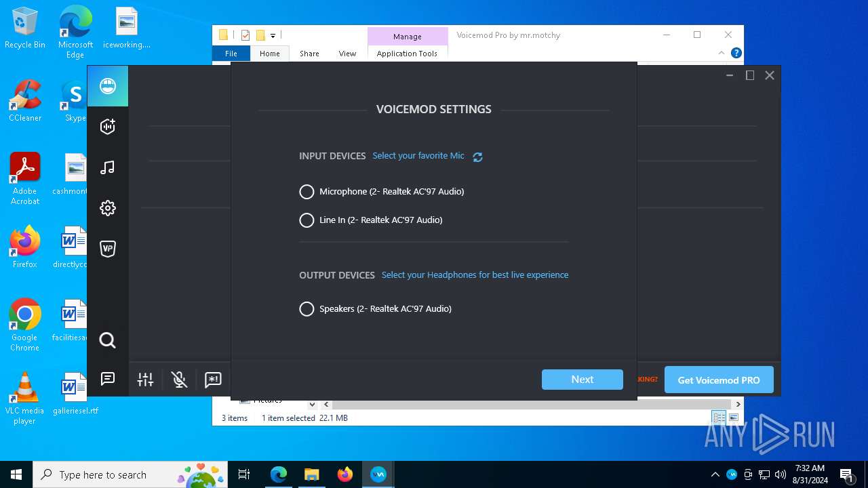Open VLC media player desktop shortcut
868x488 pixels.
[25, 399]
